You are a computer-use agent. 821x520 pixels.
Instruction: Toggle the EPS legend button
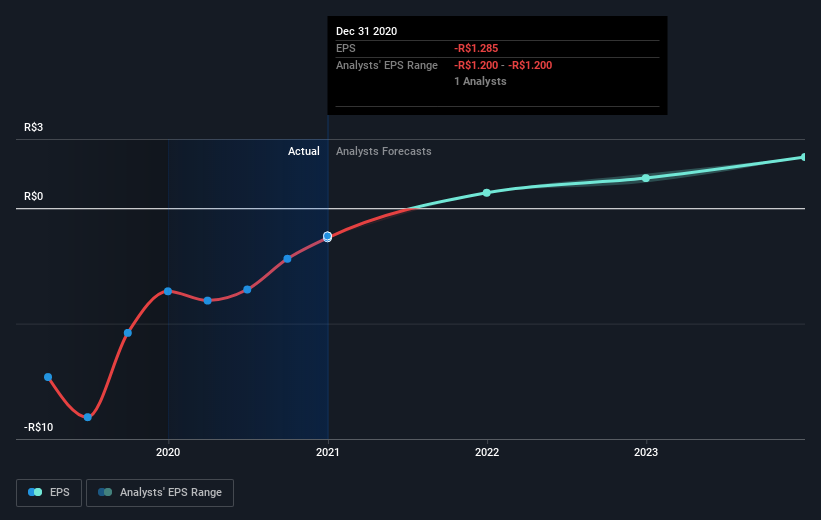pos(49,493)
